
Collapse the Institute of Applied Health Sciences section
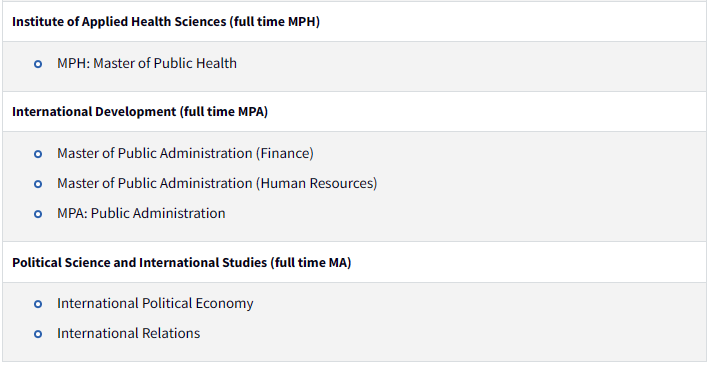[x=355, y=22]
